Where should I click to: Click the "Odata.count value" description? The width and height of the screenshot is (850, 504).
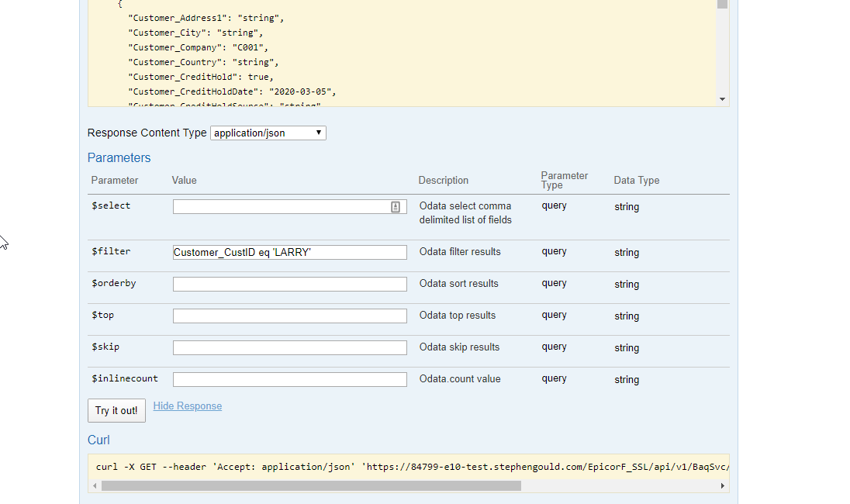460,379
